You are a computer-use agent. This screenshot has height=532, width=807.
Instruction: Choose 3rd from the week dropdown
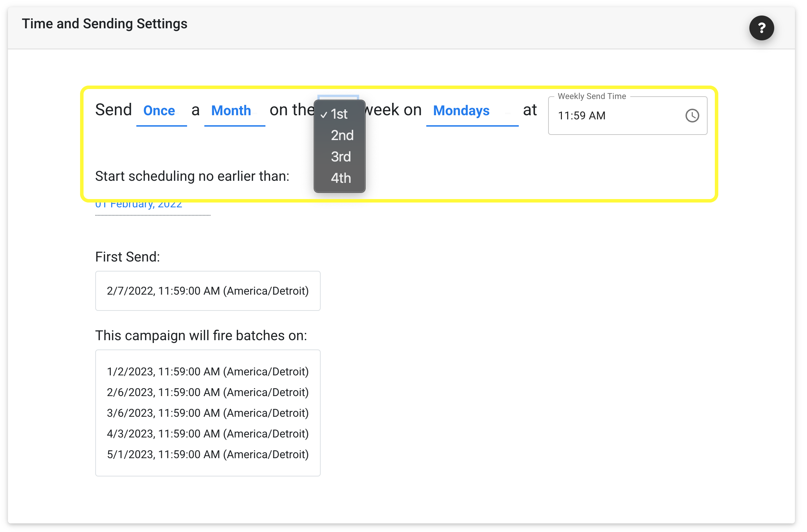coord(339,157)
